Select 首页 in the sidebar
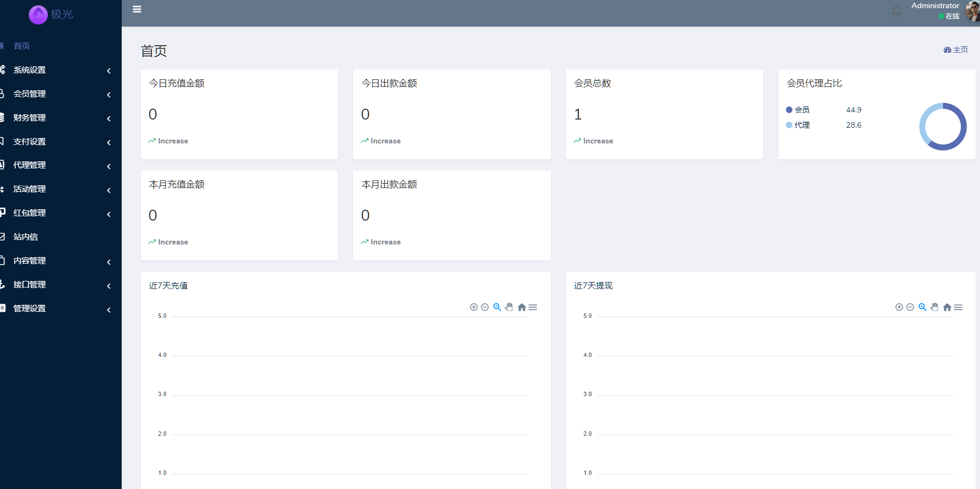The width and height of the screenshot is (980, 489). tap(22, 46)
